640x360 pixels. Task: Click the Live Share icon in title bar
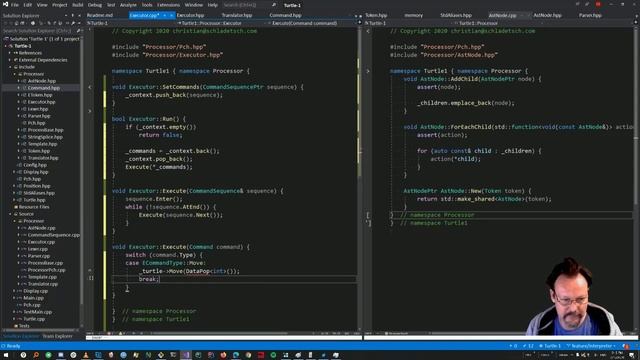click(577, 4)
